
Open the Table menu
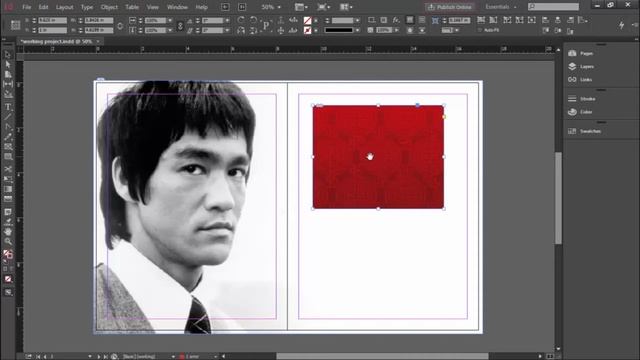(132, 7)
